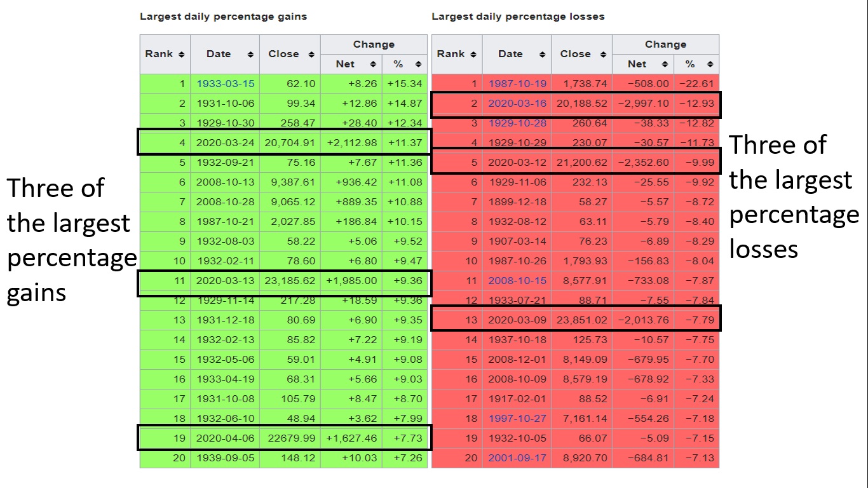Select the 2020-03-24 gains row close value
Image resolution: width=868 pixels, height=488 pixels.
coord(290,143)
